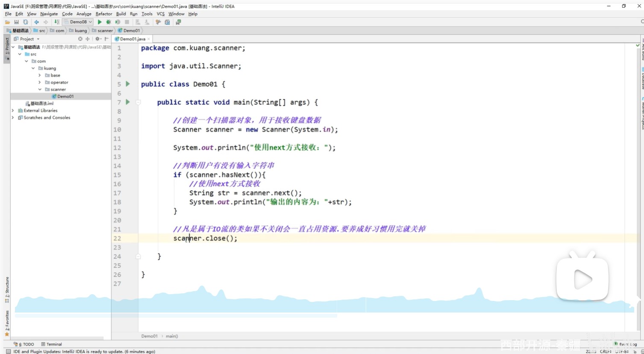Click the Collapse All icon in Project panel
The image size is (644, 354).
(88, 38)
